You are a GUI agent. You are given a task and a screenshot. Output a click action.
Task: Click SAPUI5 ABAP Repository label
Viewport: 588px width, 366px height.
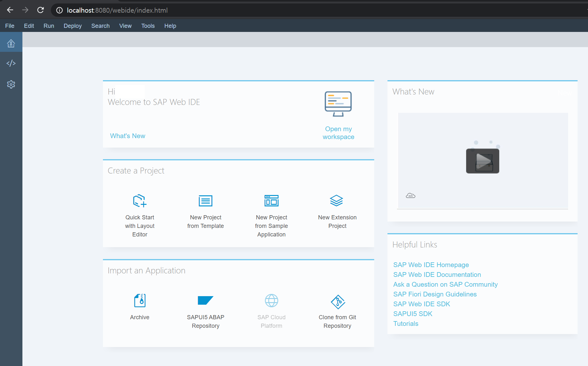[206, 321]
